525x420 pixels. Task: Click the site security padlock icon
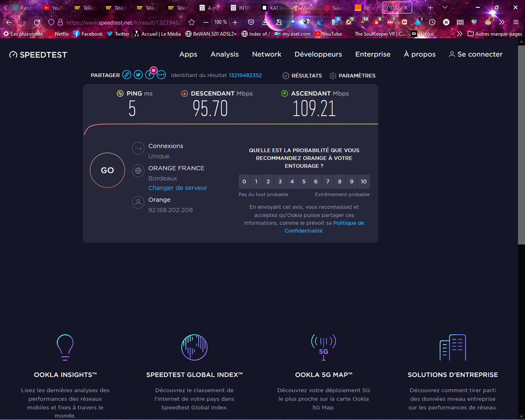60,22
